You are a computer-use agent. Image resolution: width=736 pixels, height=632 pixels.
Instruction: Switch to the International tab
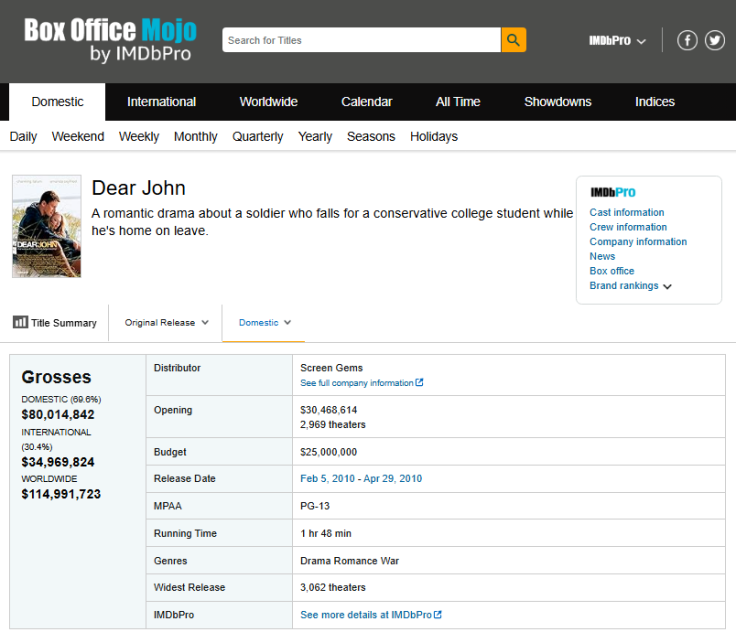[x=161, y=102]
